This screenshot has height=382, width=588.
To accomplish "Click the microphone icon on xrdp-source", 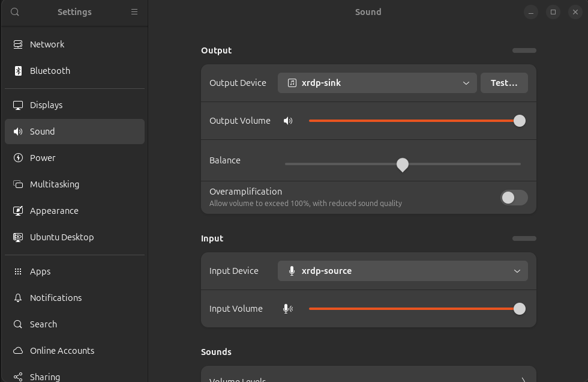I will coord(292,271).
